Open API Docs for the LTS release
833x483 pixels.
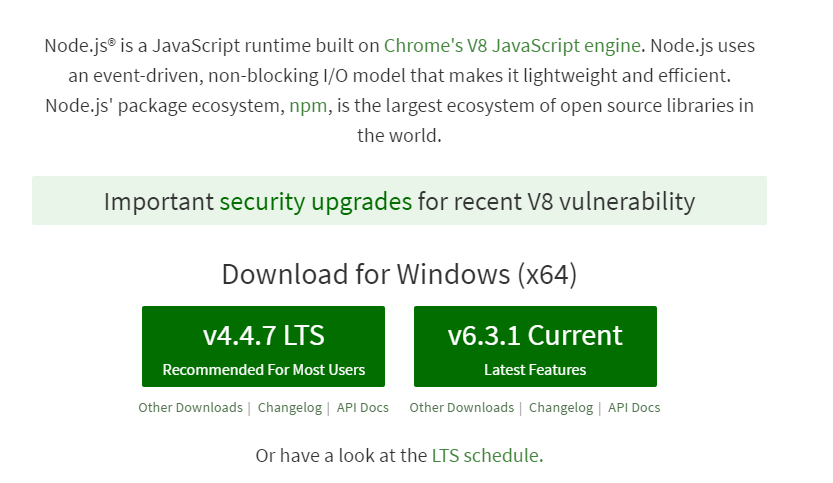pos(363,408)
